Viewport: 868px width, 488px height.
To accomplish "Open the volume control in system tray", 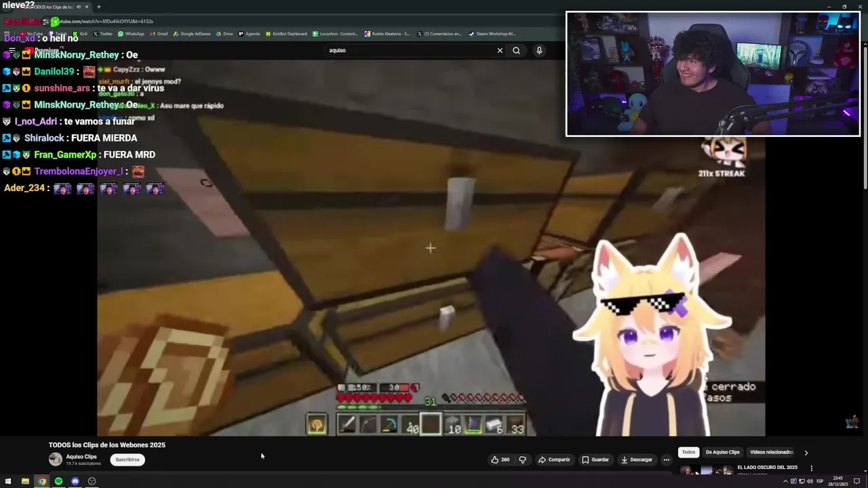I will coord(810,481).
